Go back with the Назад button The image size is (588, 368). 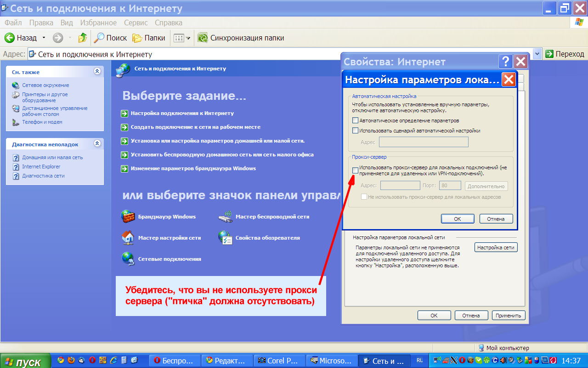pyautogui.click(x=20, y=38)
